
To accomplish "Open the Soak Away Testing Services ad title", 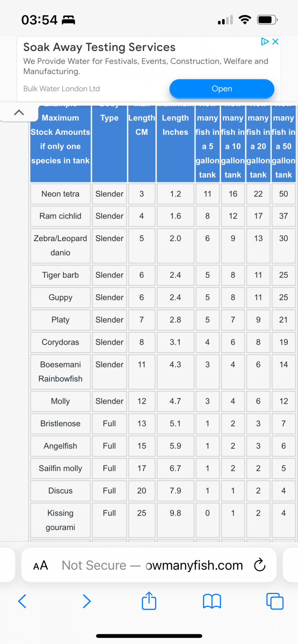I will 99,47.
